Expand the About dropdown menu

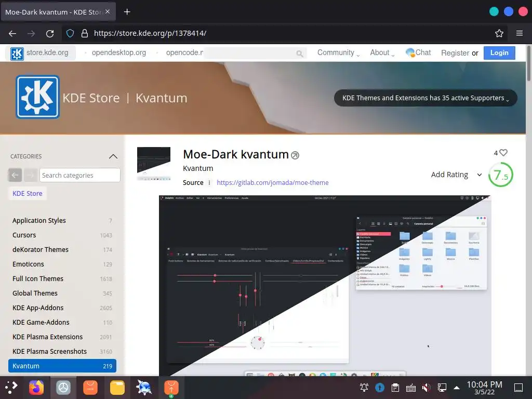coord(382,53)
